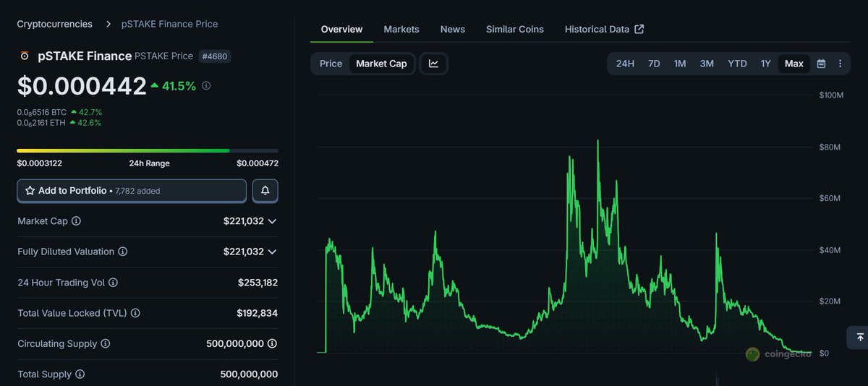
Task: Open the Markets tab
Action: point(401,29)
